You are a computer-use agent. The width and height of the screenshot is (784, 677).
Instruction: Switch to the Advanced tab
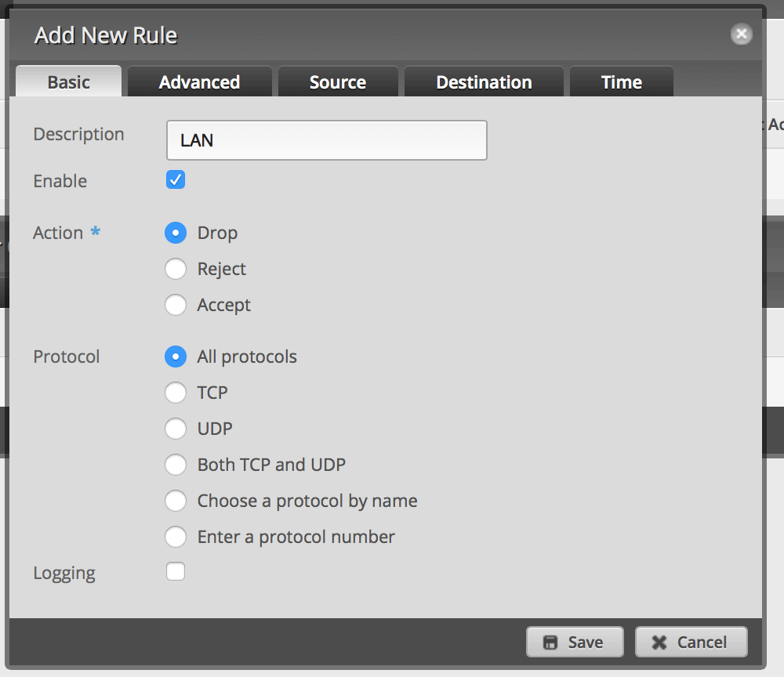coord(199,81)
